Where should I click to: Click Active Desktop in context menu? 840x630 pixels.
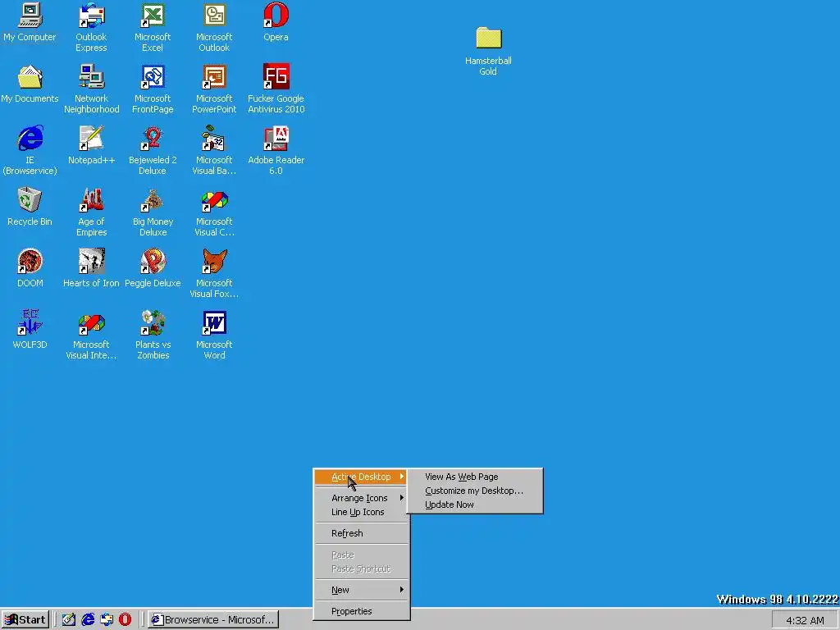pyautogui.click(x=361, y=477)
